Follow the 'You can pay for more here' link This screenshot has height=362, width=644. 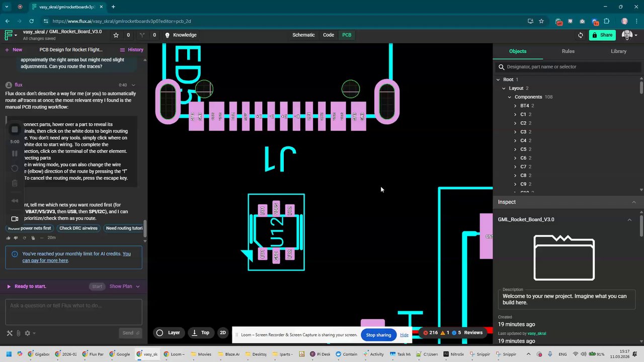[76, 257]
